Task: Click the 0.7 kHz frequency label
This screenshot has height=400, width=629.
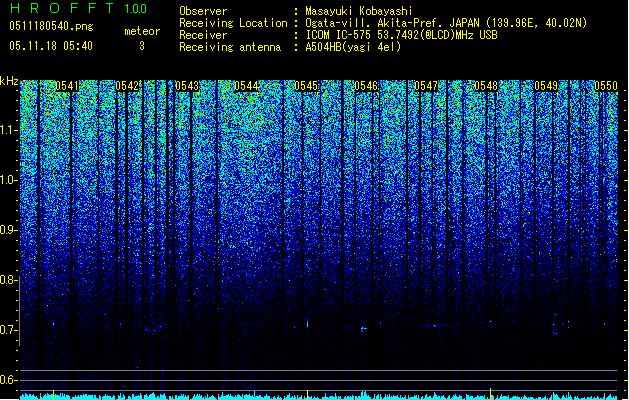Action: pos(8,330)
